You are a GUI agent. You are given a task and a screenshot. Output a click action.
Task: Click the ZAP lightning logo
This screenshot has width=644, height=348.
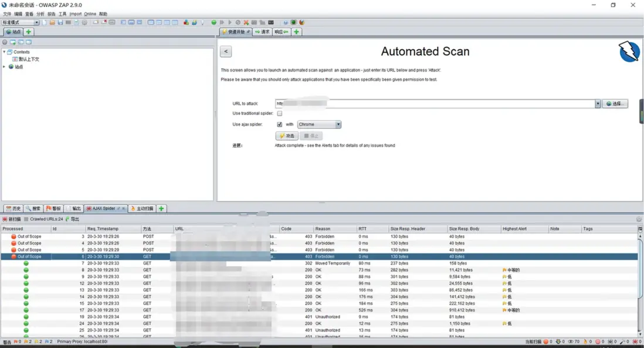[x=629, y=52]
